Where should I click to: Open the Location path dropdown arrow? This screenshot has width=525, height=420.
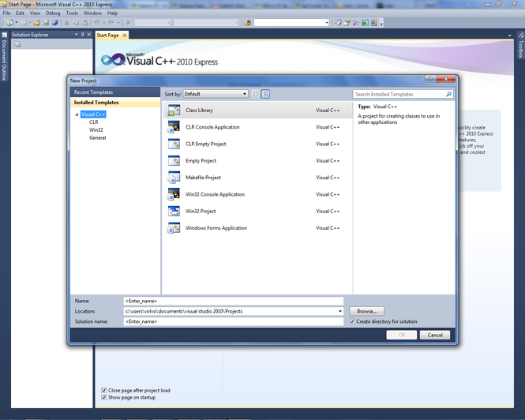[339, 311]
